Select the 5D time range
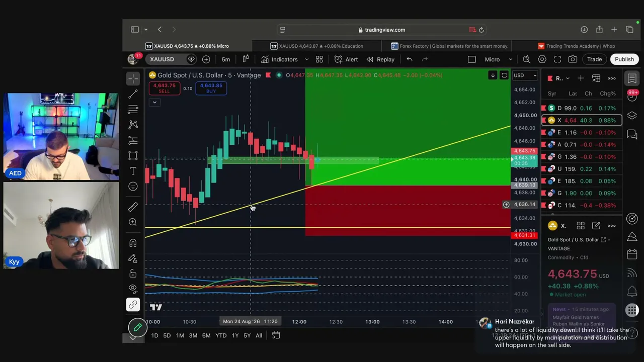 167,335
